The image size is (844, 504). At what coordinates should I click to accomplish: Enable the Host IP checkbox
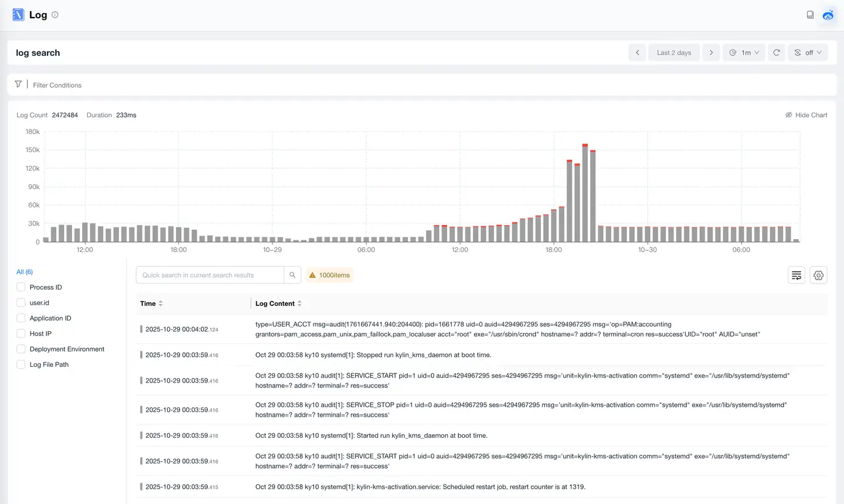click(21, 333)
